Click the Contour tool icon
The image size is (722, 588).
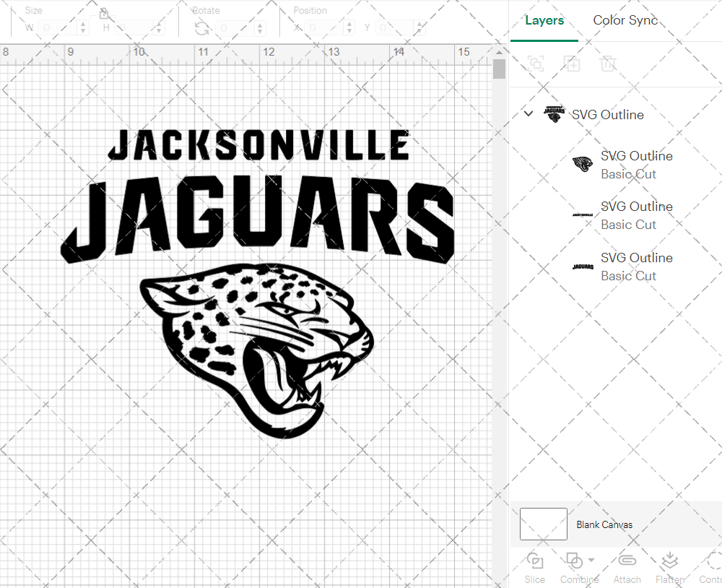click(x=711, y=561)
